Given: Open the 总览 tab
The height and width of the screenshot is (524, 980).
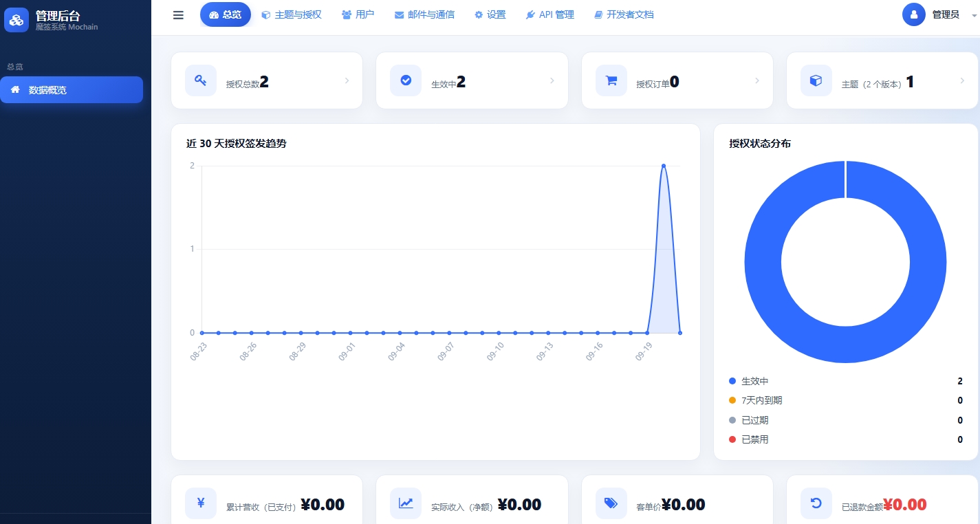Looking at the screenshot, I should coord(226,14).
